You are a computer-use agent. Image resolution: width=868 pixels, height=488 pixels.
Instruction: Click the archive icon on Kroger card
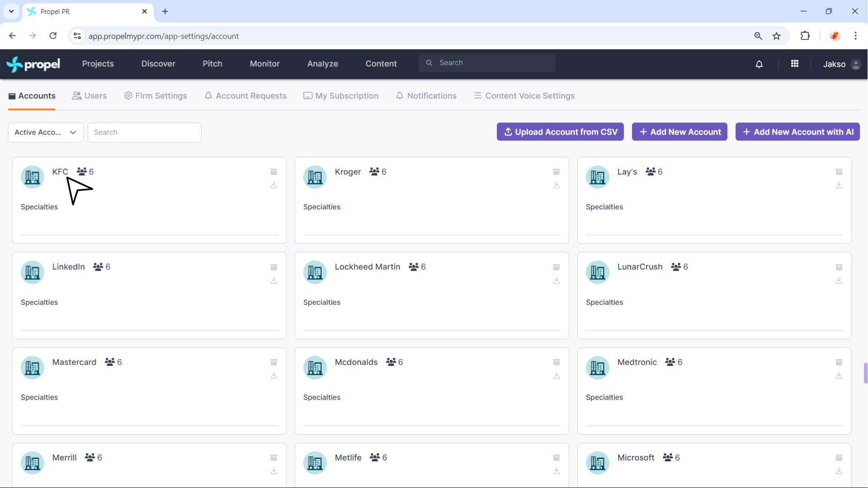(556, 172)
